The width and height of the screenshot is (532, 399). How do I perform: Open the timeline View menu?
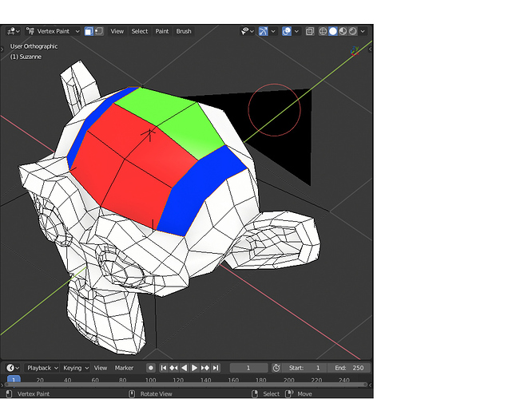pos(101,368)
